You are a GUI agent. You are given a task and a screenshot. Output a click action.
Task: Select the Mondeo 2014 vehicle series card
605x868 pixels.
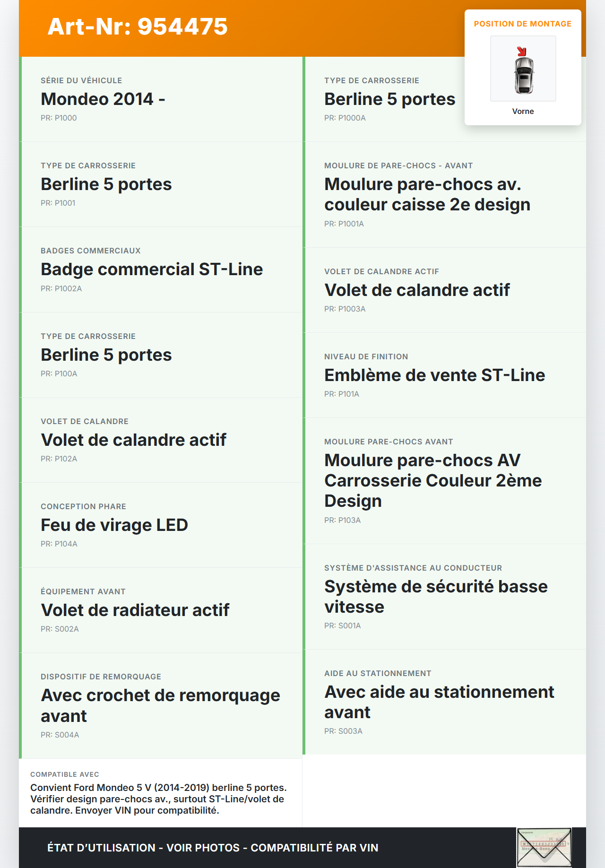(x=161, y=99)
